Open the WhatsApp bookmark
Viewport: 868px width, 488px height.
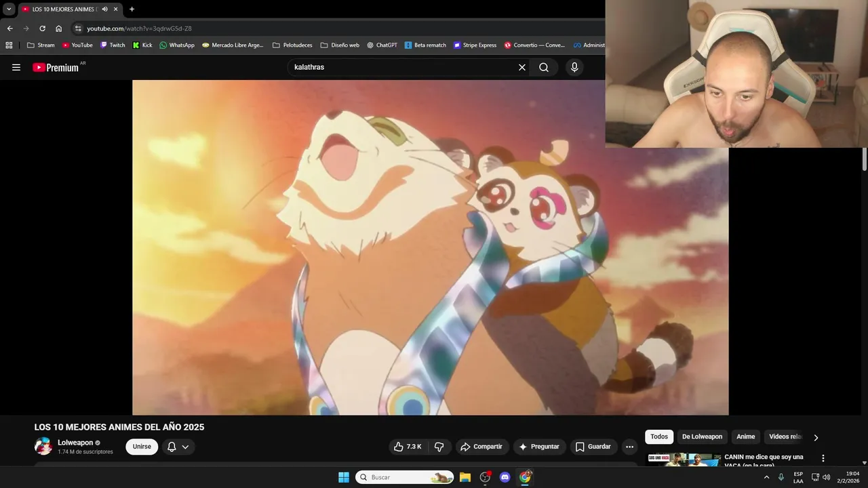pyautogui.click(x=177, y=45)
